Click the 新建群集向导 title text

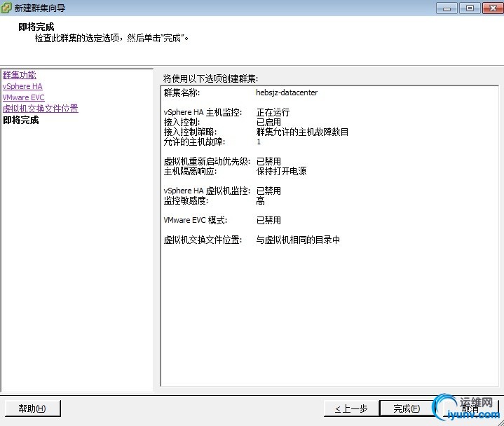(x=40, y=8)
